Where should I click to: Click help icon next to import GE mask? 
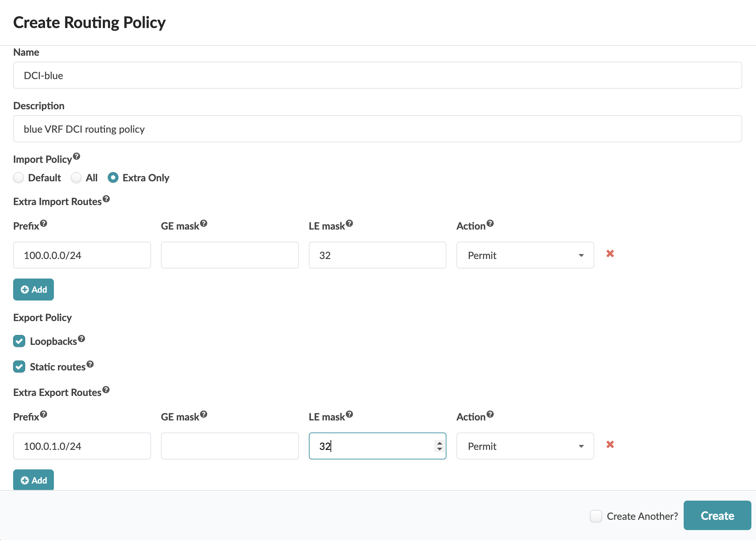click(x=204, y=223)
